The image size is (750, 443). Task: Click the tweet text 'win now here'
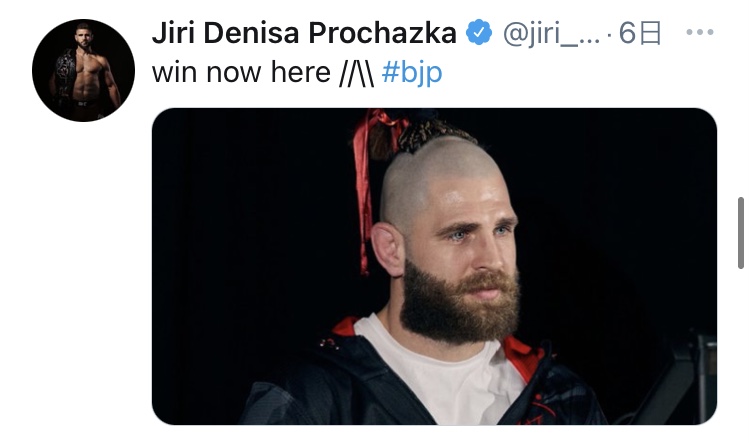pos(241,72)
